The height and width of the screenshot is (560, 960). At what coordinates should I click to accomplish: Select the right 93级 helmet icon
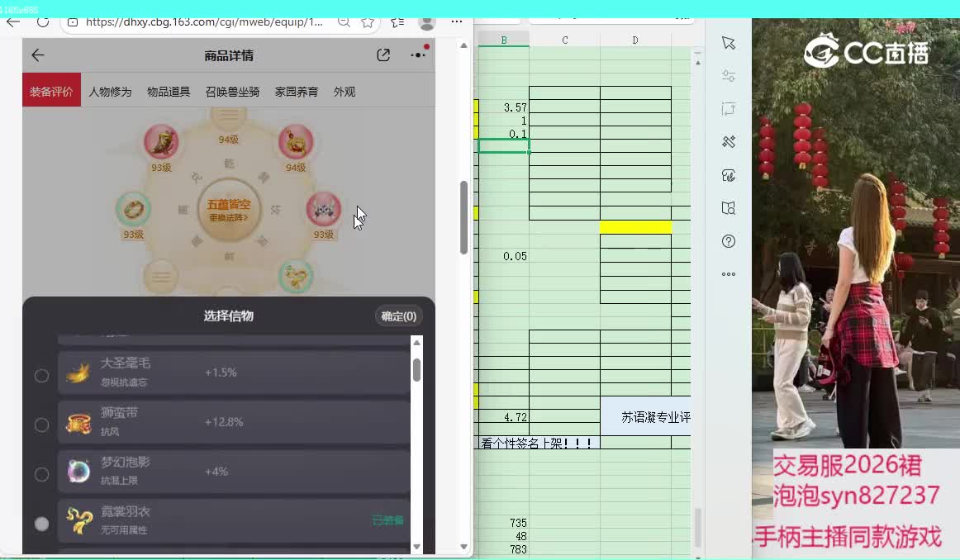pos(323,209)
